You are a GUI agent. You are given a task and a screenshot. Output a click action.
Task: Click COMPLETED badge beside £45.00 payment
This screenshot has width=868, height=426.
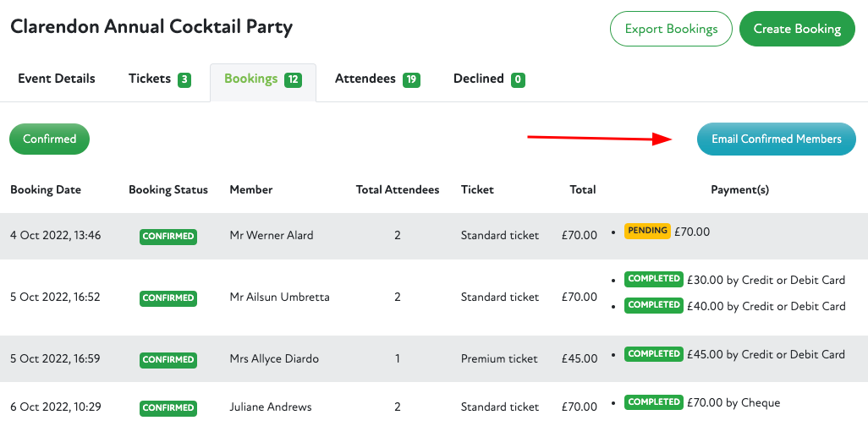[653, 354]
